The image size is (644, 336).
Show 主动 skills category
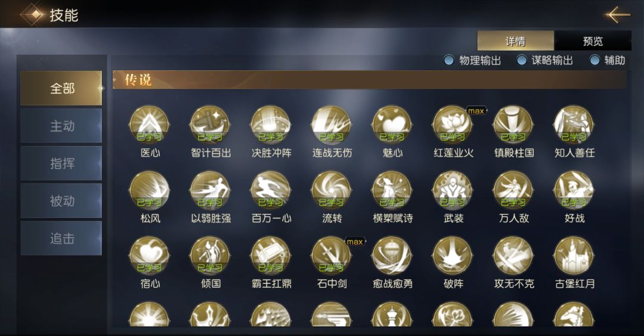click(x=61, y=126)
